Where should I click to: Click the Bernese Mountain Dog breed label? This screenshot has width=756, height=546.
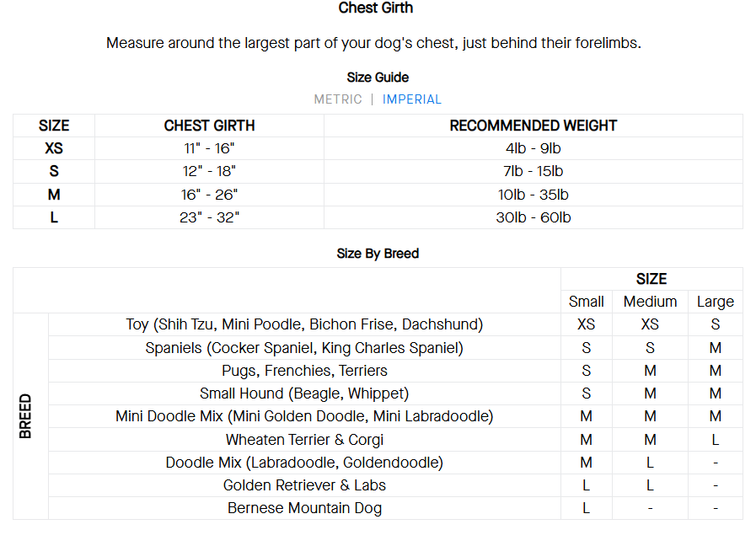click(304, 508)
